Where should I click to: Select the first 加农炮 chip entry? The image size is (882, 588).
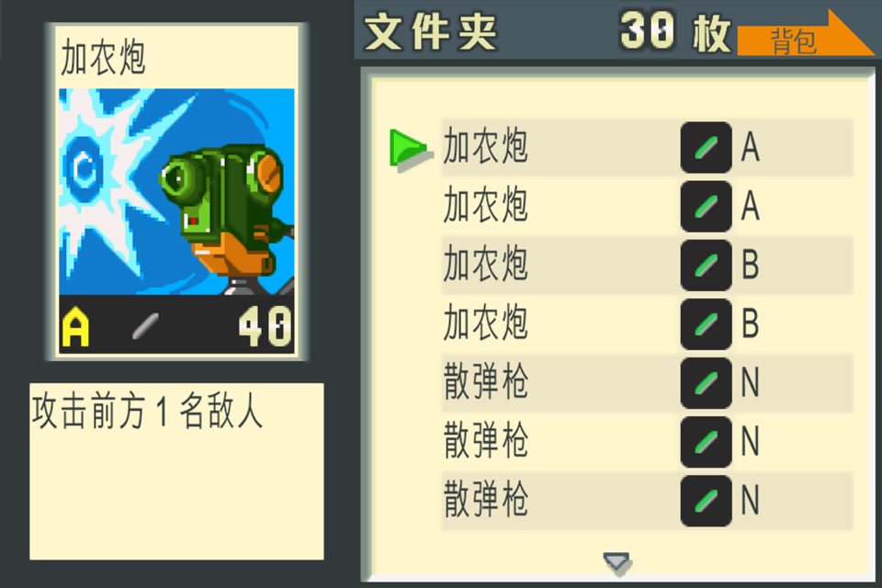coord(647,147)
